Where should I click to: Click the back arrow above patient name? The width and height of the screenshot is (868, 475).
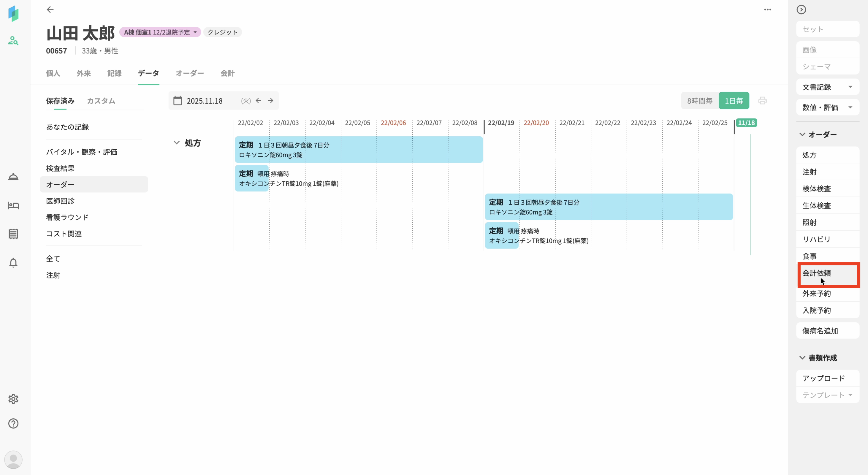(50, 9)
